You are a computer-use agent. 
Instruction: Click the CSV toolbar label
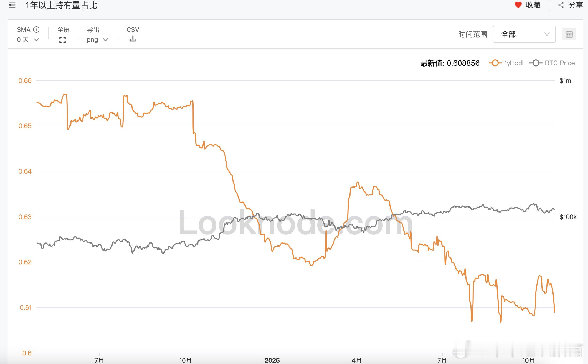coord(133,30)
